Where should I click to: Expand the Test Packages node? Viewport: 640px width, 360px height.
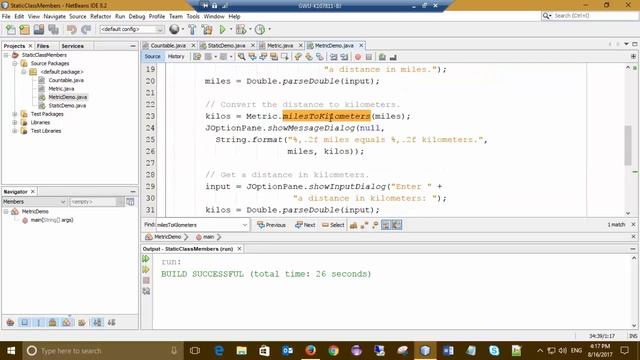[15, 114]
